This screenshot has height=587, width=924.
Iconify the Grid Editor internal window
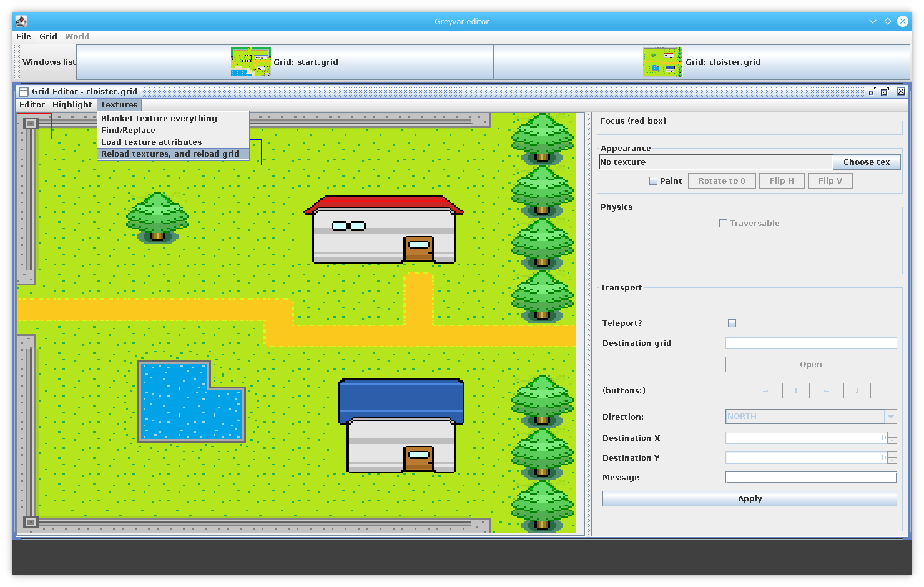873,91
